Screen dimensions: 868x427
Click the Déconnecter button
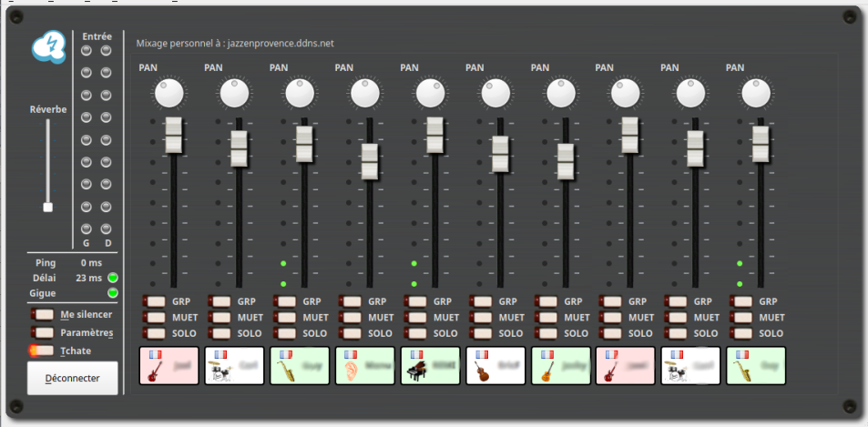tap(73, 379)
